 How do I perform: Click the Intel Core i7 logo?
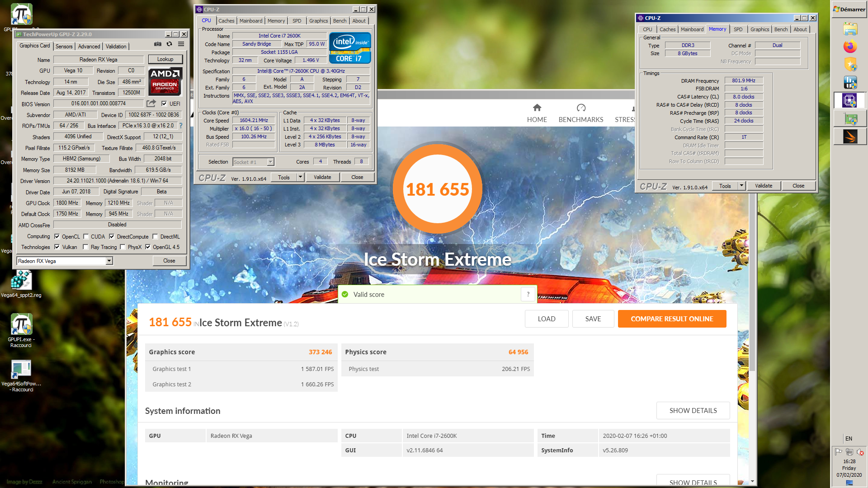pyautogui.click(x=350, y=48)
